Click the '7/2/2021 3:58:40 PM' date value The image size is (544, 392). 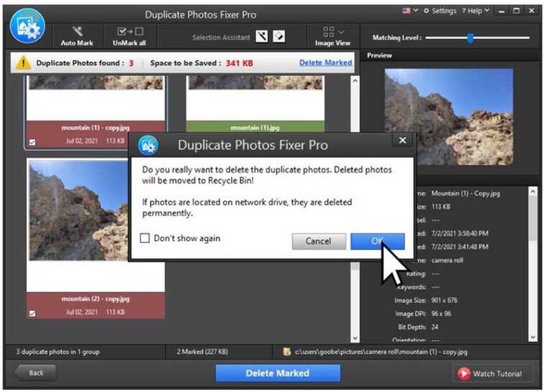(460, 233)
